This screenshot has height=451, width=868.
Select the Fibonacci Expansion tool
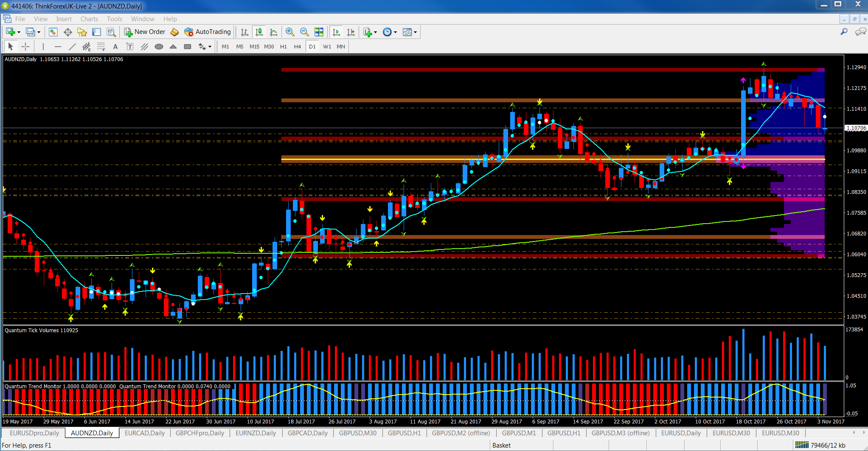(x=87, y=47)
